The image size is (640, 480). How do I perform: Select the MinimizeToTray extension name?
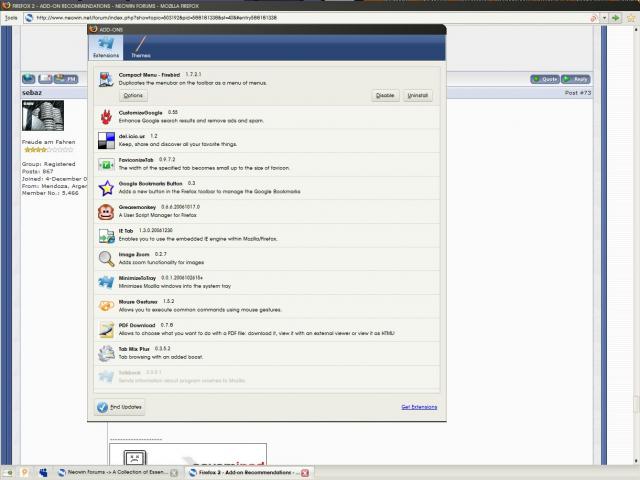[x=137, y=278]
